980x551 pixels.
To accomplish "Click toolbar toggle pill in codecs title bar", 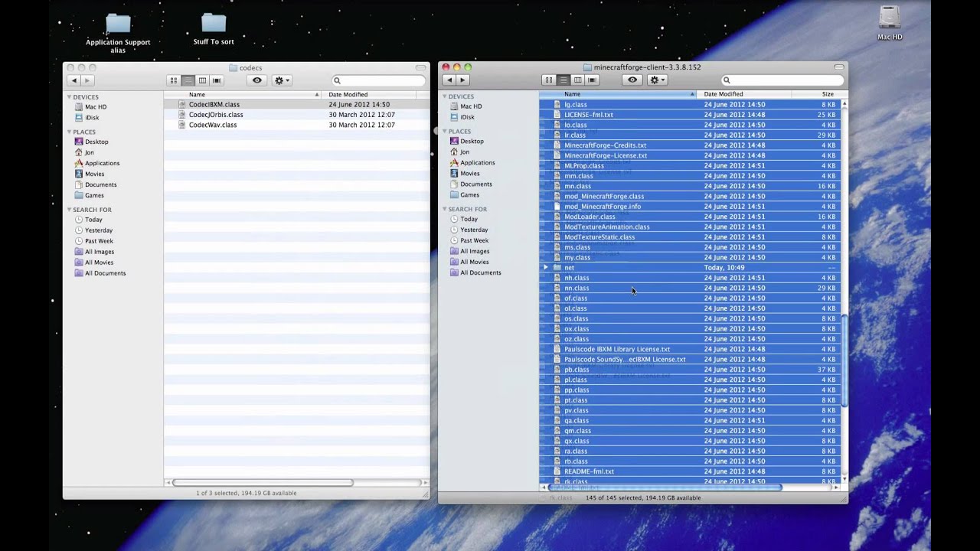I will pyautogui.click(x=420, y=67).
